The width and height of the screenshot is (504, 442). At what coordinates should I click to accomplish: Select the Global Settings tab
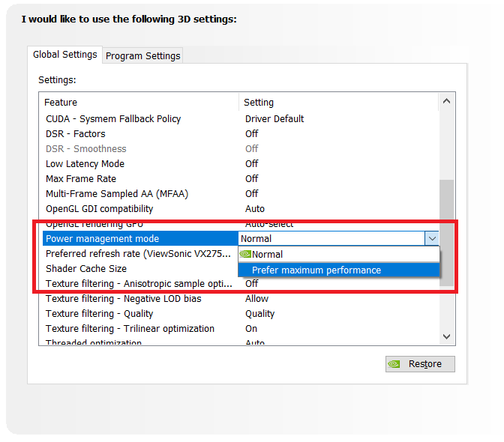[65, 55]
